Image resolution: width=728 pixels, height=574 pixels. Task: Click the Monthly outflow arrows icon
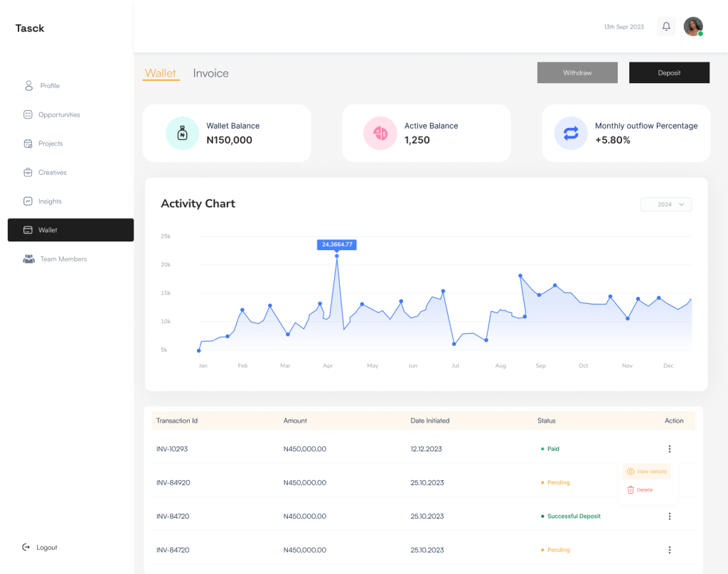click(571, 134)
